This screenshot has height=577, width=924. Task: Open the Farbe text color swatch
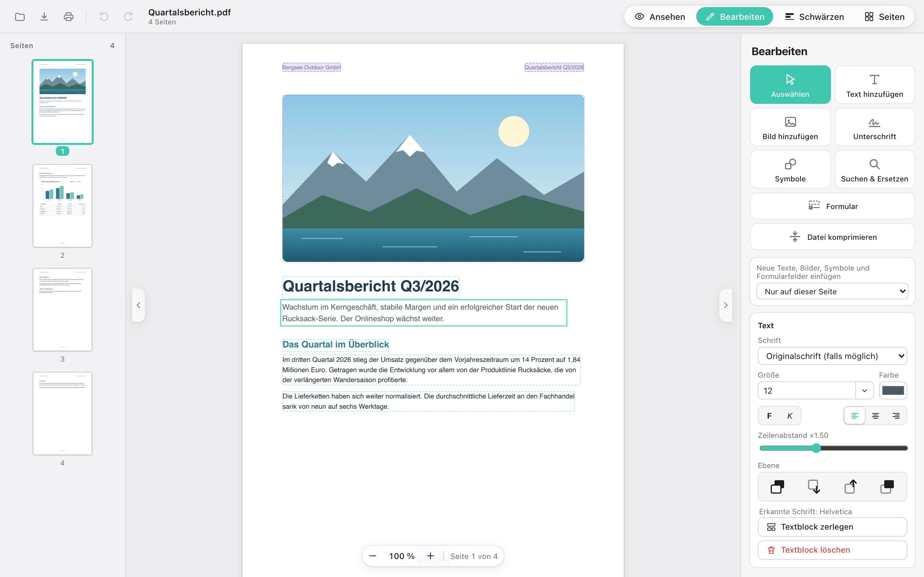(x=893, y=391)
